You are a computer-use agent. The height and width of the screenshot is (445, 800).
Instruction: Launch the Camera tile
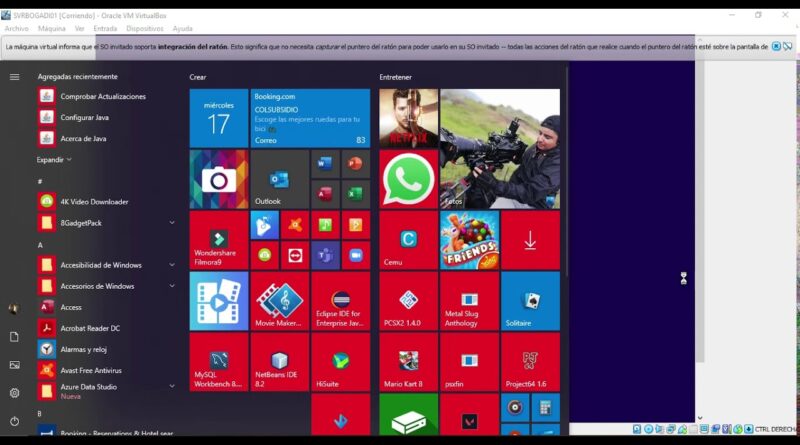pos(219,179)
